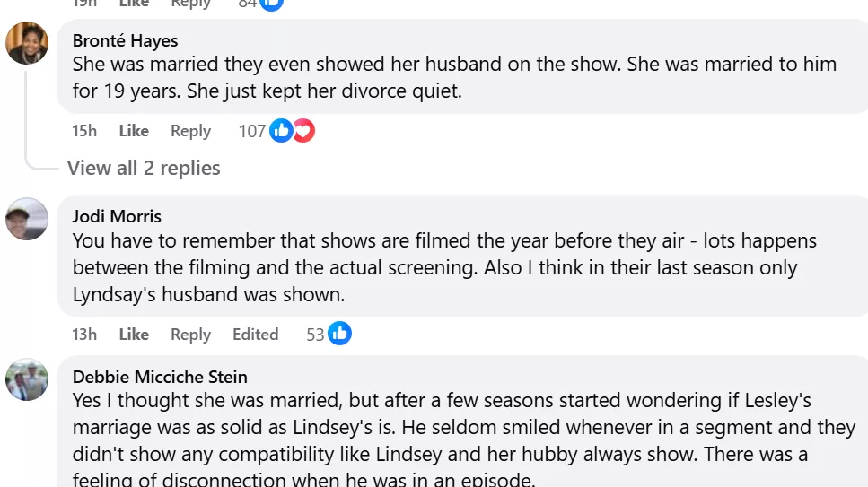Screen dimensions: 868x487
Task: Reply to Jodi Morris' comment
Action: pos(190,335)
